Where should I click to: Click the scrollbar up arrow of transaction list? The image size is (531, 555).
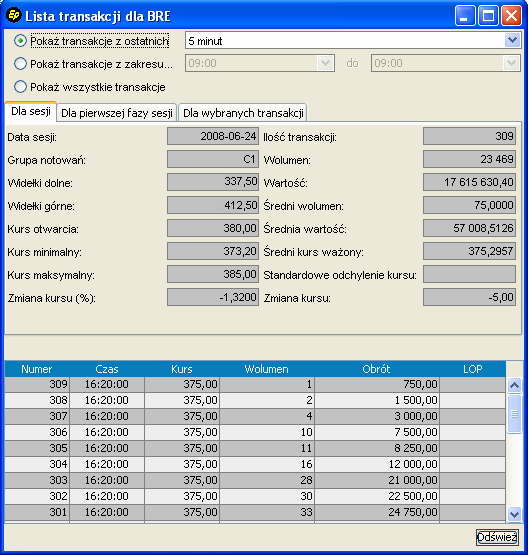coord(514,385)
